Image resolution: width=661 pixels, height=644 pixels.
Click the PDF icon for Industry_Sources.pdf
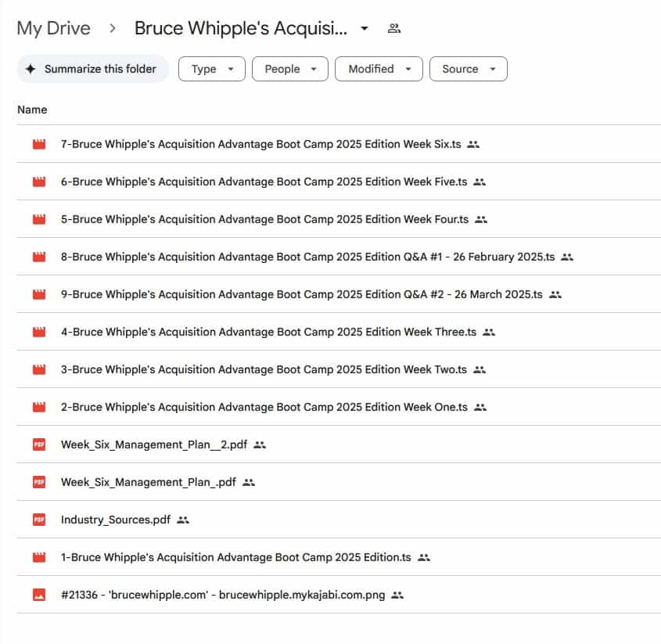click(39, 520)
